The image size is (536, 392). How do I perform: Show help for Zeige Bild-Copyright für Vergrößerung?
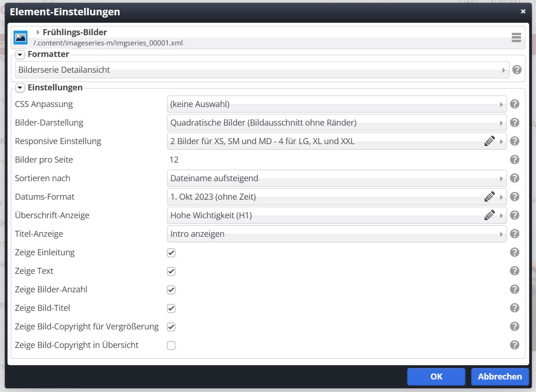[x=515, y=327]
